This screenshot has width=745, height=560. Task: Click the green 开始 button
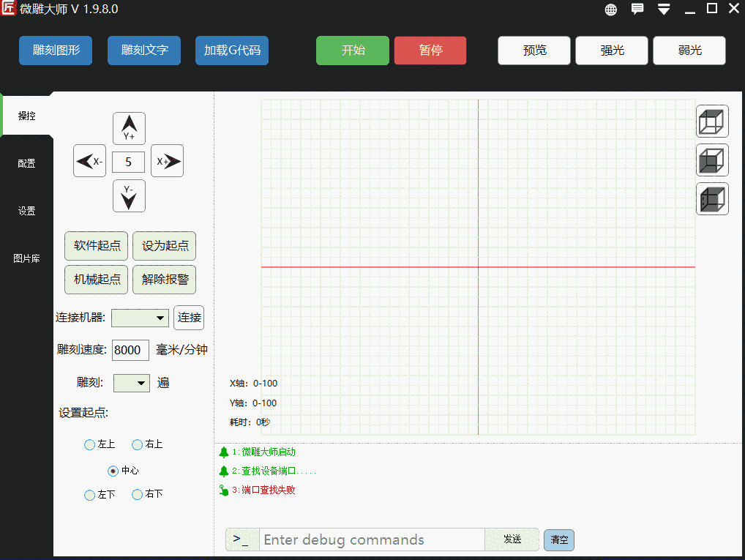(353, 51)
